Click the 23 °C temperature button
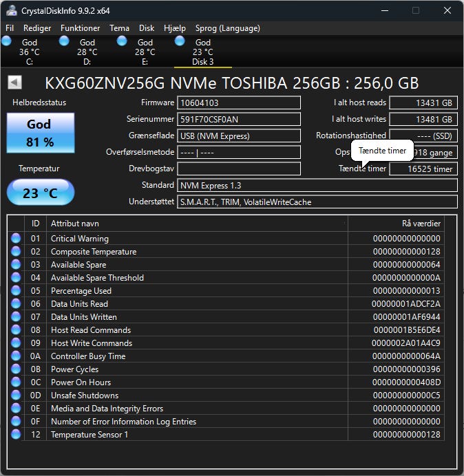This screenshot has height=476, width=464. [x=41, y=193]
